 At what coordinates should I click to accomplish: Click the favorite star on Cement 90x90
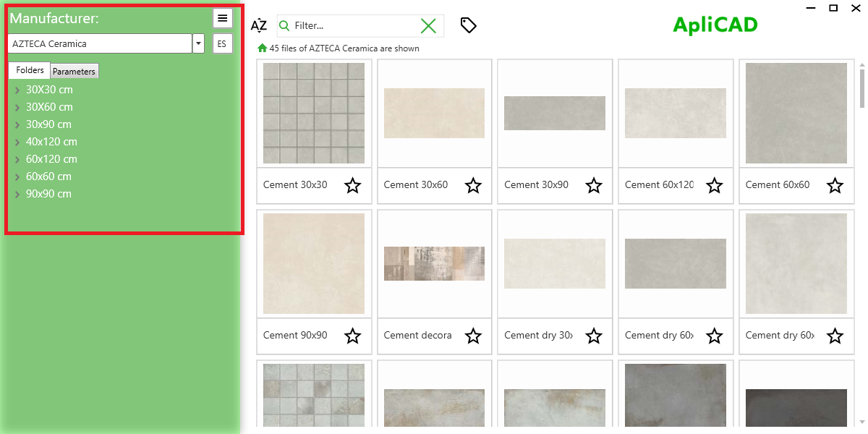[x=352, y=336]
